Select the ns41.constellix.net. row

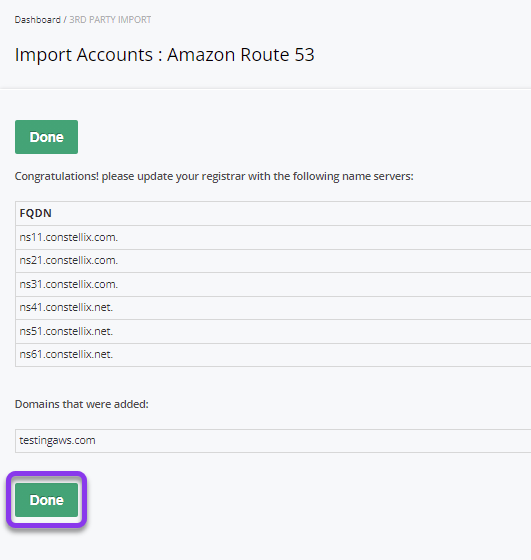click(x=273, y=308)
